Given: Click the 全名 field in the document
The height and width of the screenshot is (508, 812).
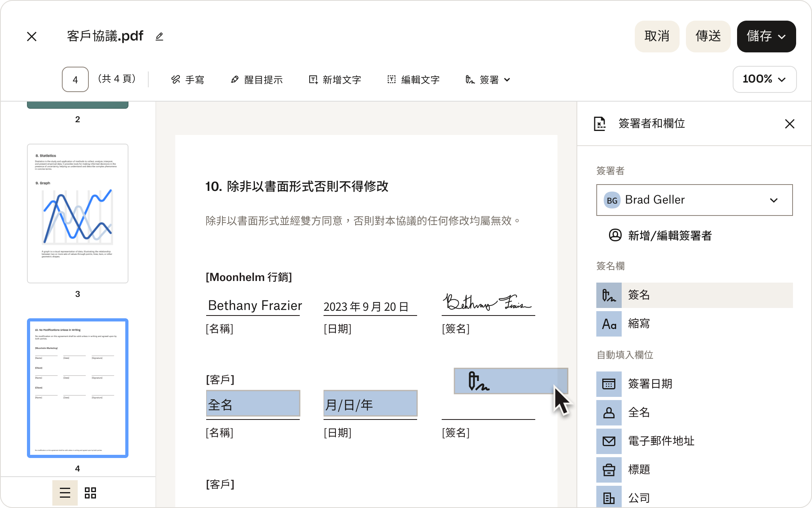Looking at the screenshot, I should [253, 404].
